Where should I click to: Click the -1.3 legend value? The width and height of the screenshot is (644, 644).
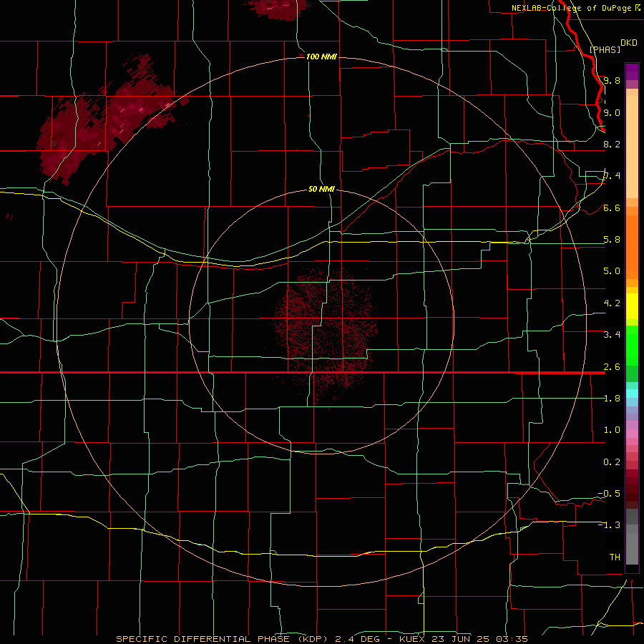point(609,525)
